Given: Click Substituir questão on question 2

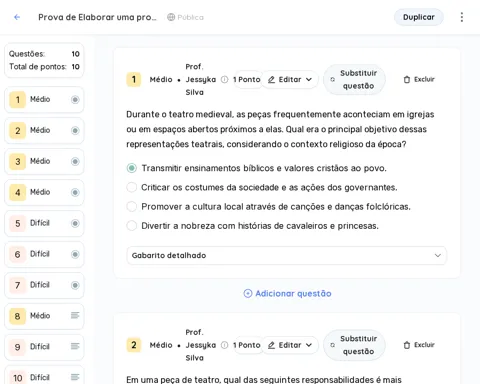Looking at the screenshot, I should tap(354, 345).
